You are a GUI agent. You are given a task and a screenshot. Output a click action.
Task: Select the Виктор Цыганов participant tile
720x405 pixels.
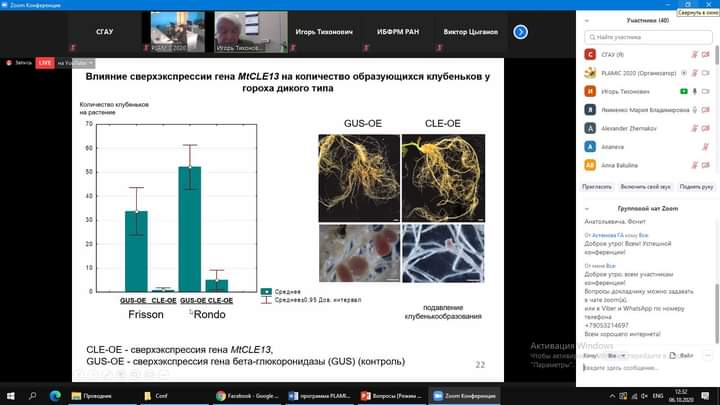pos(471,32)
